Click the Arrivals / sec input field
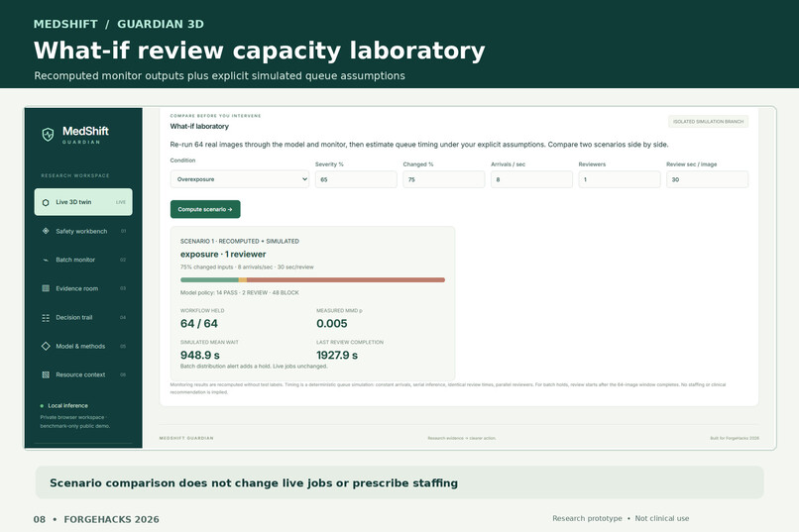This screenshot has height=532, width=799. point(531,179)
